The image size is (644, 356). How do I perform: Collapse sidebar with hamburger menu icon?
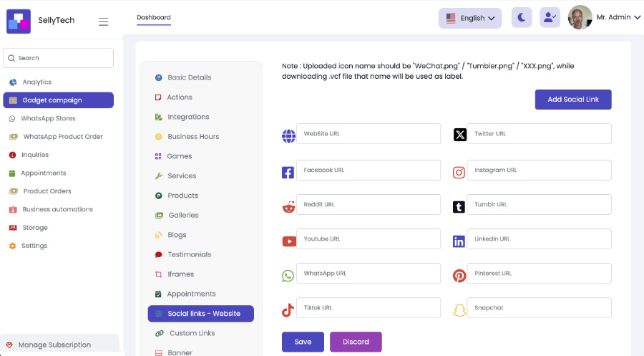(104, 21)
